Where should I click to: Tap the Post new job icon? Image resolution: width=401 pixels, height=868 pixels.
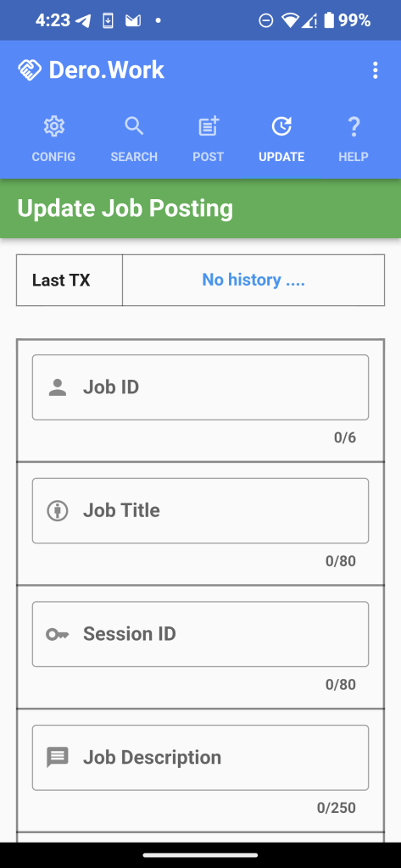[209, 127]
